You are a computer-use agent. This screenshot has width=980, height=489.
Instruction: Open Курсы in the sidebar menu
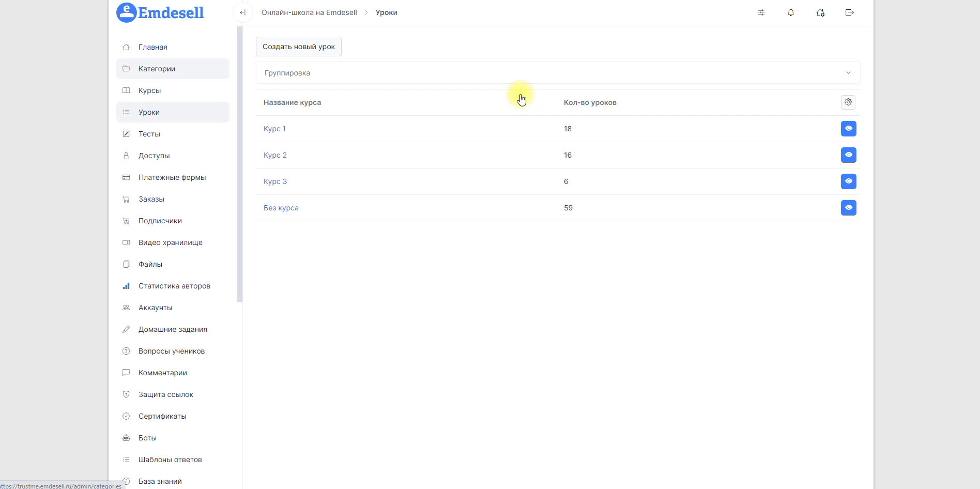pyautogui.click(x=149, y=90)
